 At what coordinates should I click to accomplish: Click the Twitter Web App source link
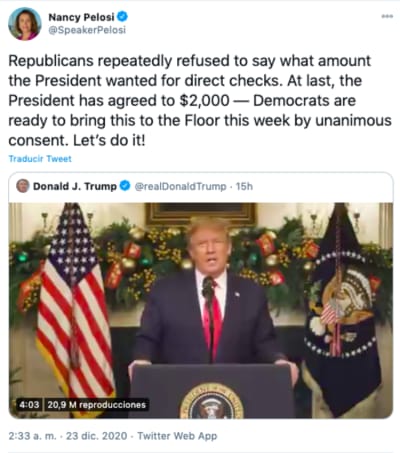tap(177, 436)
